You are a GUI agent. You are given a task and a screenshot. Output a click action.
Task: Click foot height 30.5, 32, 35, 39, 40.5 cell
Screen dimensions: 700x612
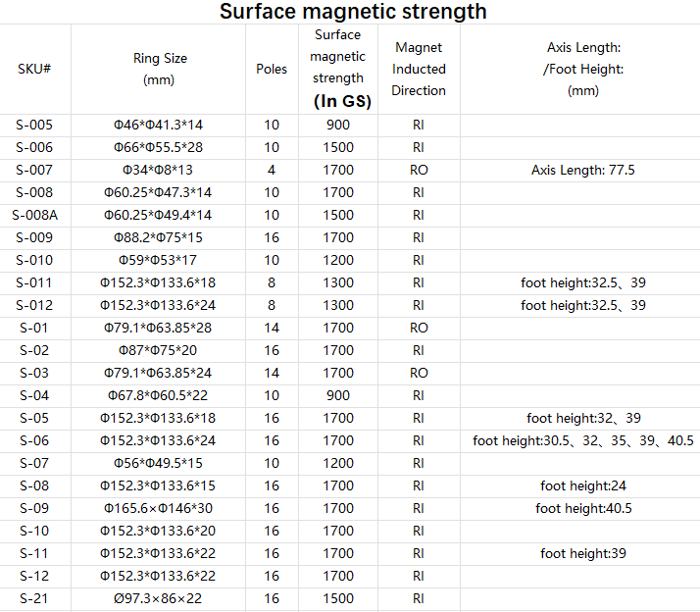(x=583, y=441)
